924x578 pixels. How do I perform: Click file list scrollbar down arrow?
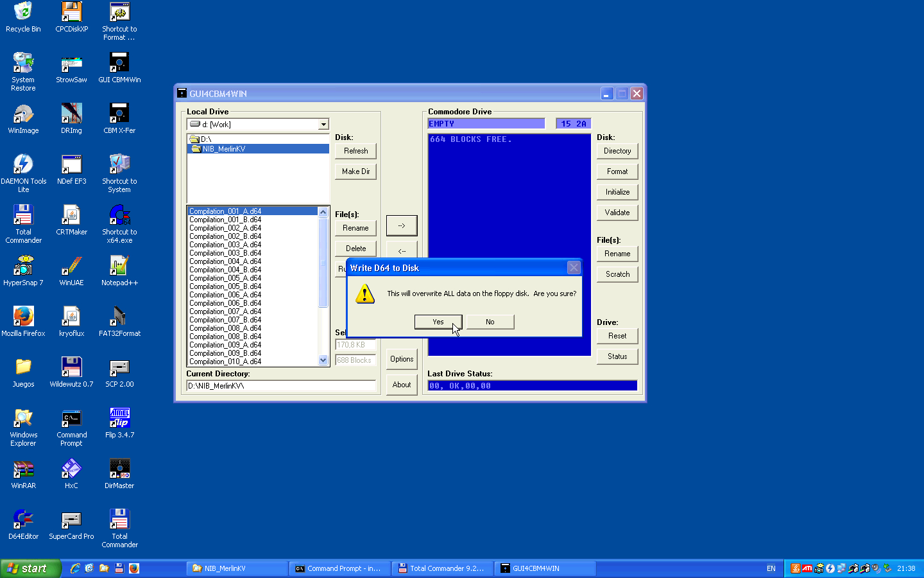coord(323,361)
